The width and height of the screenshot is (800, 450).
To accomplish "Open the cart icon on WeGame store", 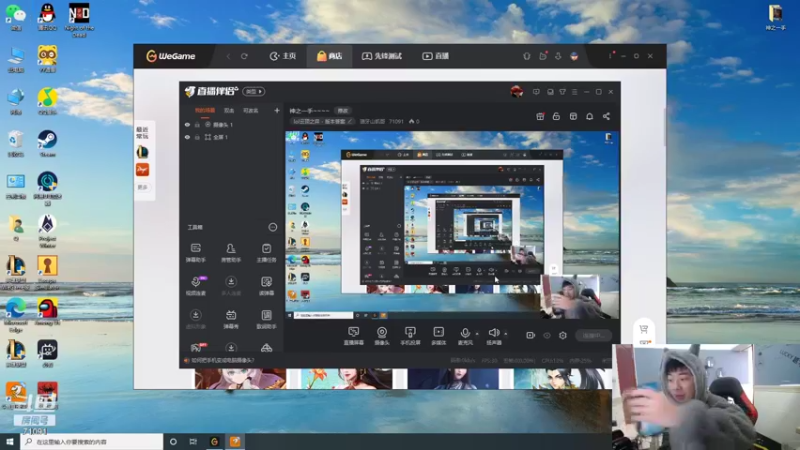I will coord(643,330).
